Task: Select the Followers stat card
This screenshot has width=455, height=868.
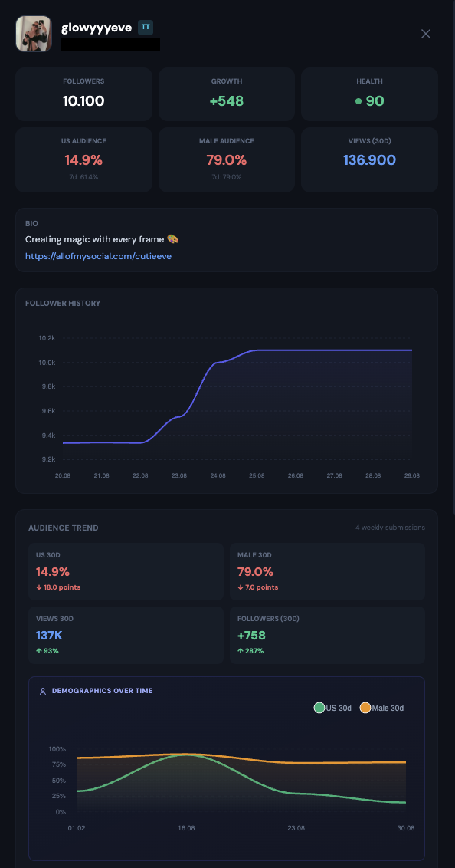Action: [83, 94]
